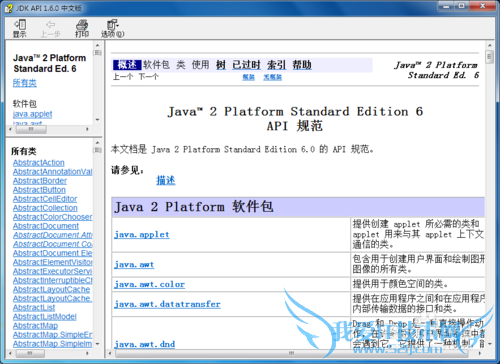500x364 pixels.
Task: Click the JDK API window title icon
Action: click(x=9, y=8)
